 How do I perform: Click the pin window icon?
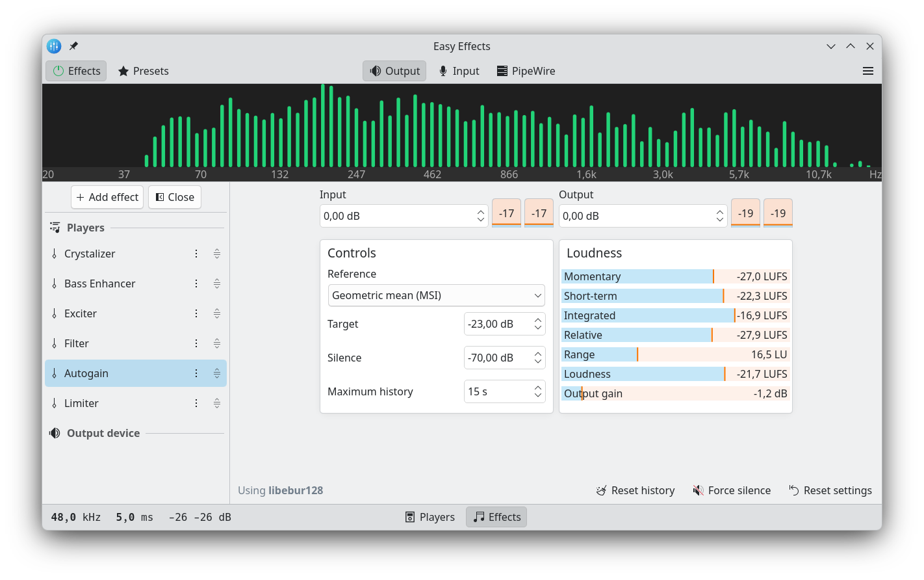tap(73, 46)
